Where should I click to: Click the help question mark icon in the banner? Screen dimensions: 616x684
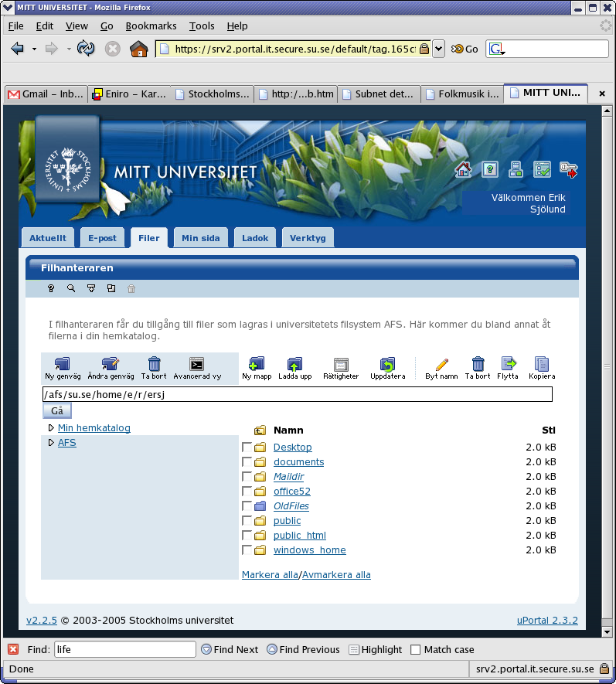(x=490, y=169)
